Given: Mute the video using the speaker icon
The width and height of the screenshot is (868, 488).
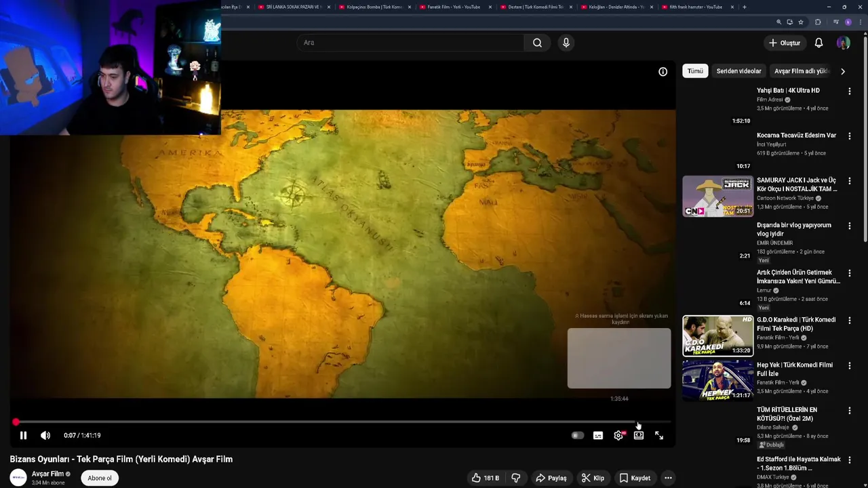Looking at the screenshot, I should 45,436.
